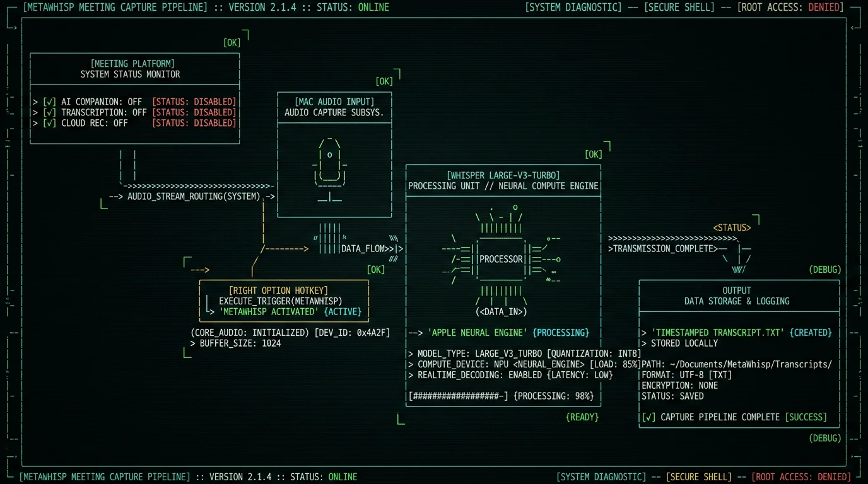Click STATUS: ONLINE in the bottom footer

click(x=324, y=477)
